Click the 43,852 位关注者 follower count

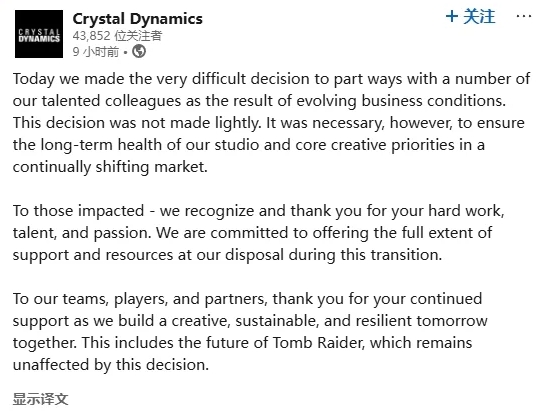point(117,36)
